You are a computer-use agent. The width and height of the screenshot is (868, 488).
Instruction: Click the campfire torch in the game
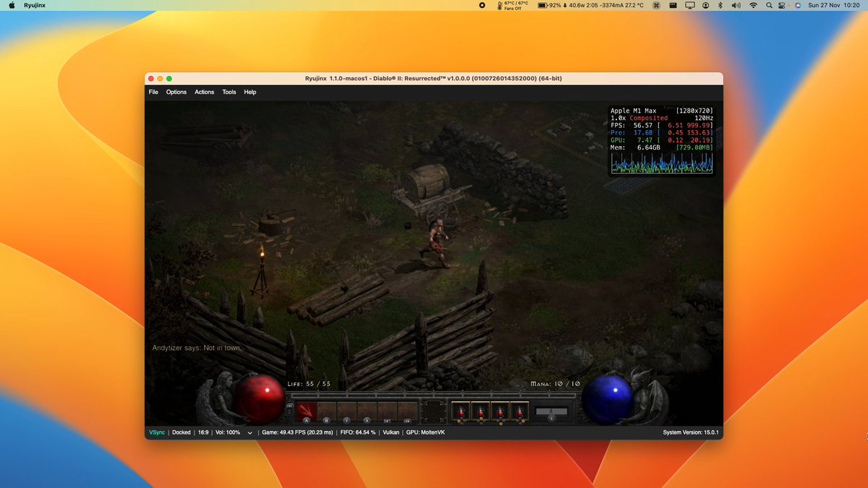click(260, 270)
